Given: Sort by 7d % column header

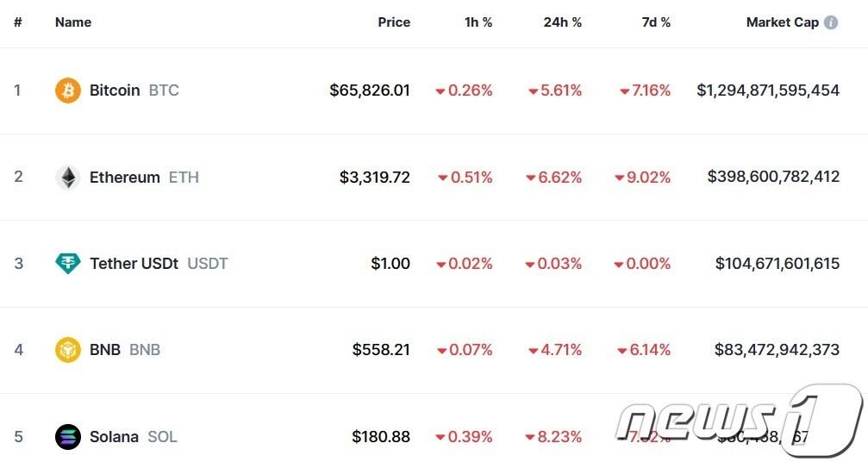Looking at the screenshot, I should click(656, 22).
